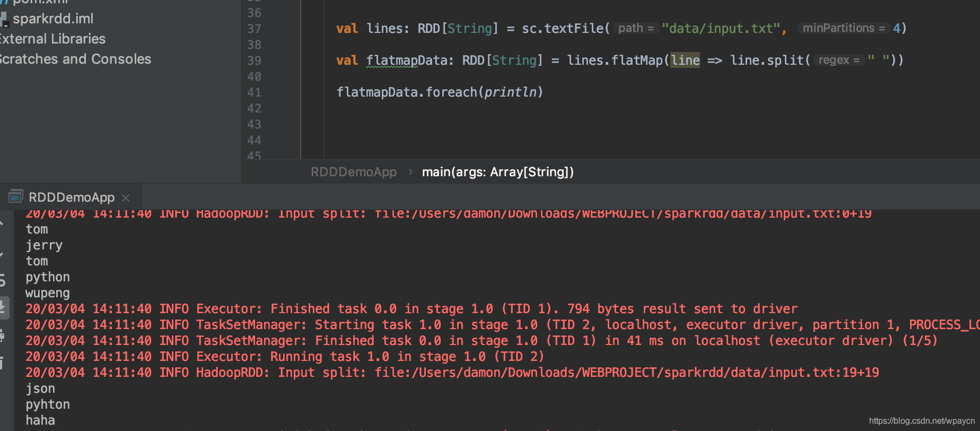Click gutter line number 43
This screenshot has width=980, height=431.
(254, 124)
